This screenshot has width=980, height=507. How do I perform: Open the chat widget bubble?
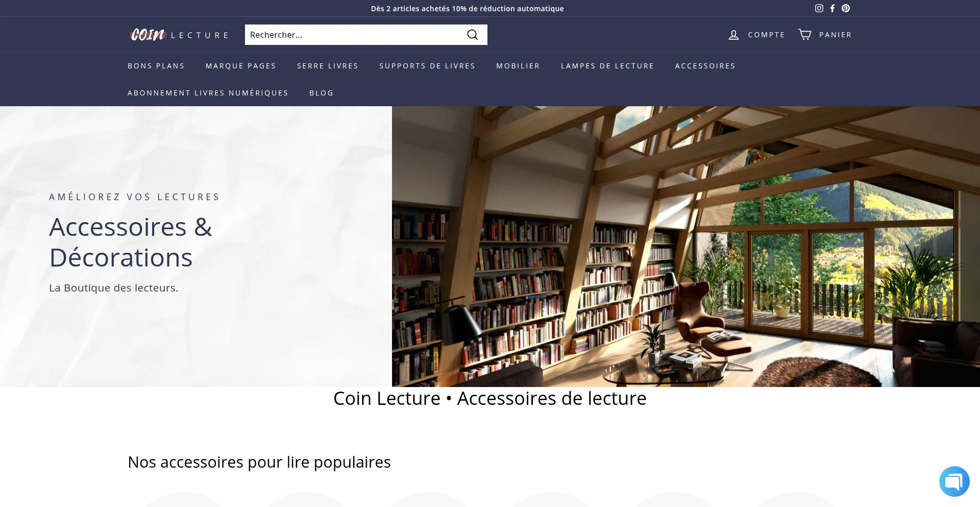954,481
